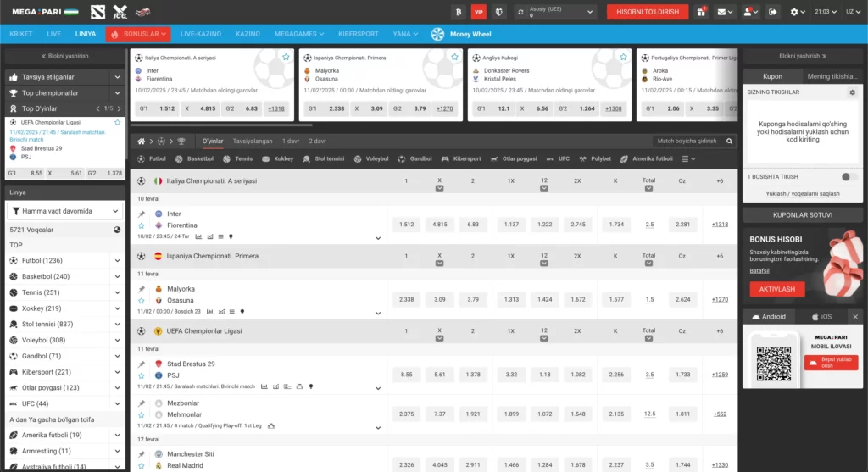The height and width of the screenshot is (472, 868).
Task: Switch to the Tavsiyalangan tab
Action: click(x=253, y=142)
